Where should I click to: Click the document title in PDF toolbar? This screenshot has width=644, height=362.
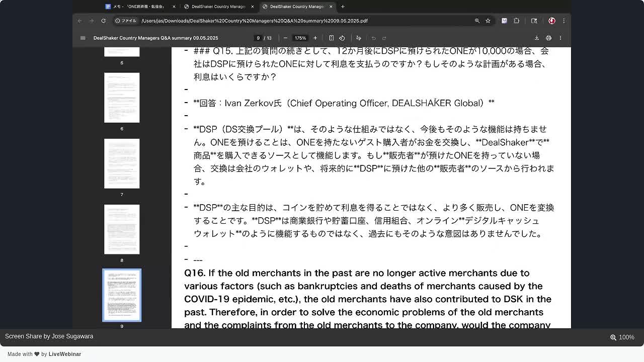[155, 38]
